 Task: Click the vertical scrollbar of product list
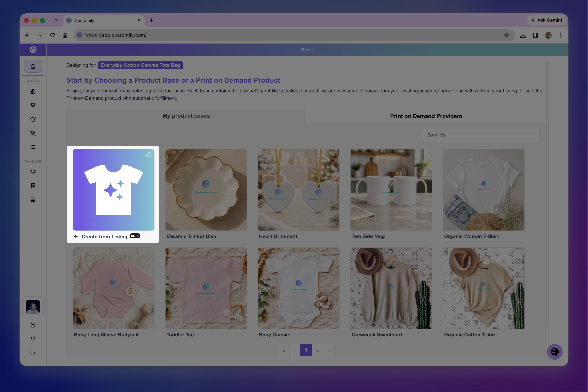point(547,193)
